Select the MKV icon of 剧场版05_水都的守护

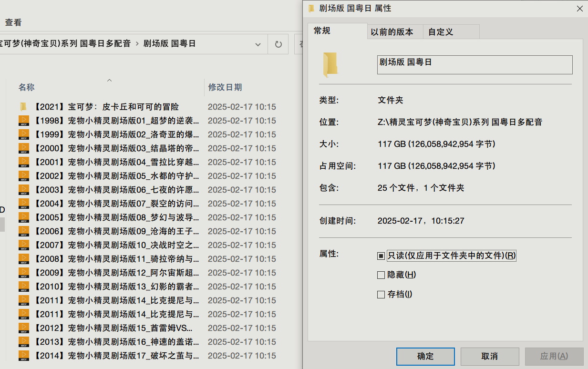click(23, 176)
